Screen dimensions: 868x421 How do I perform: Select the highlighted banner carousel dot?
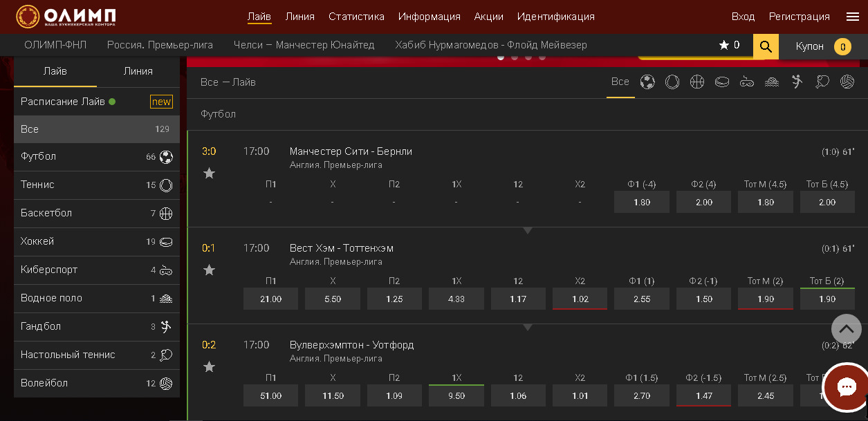pyautogui.click(x=501, y=57)
